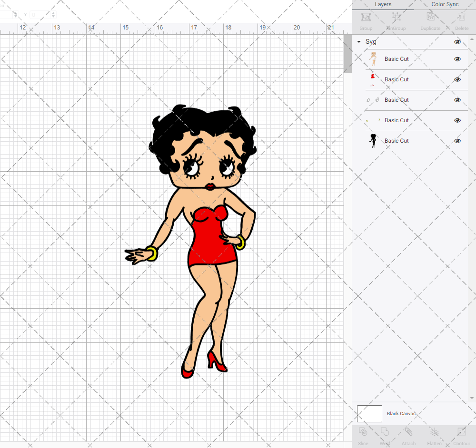Switch to the Color Sync tab
The width and height of the screenshot is (476, 448).
click(x=445, y=5)
